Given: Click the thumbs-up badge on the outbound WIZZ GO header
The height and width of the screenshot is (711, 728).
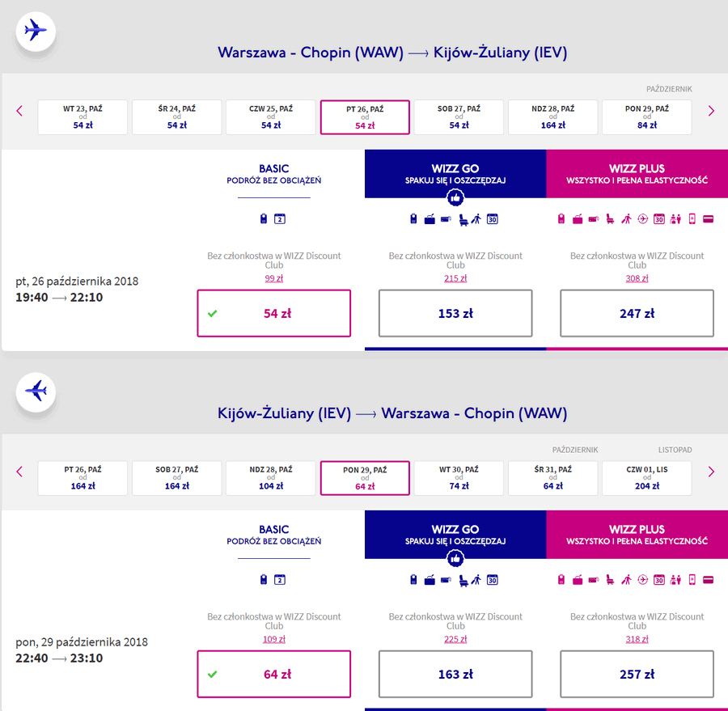Looking at the screenshot, I should [x=455, y=197].
